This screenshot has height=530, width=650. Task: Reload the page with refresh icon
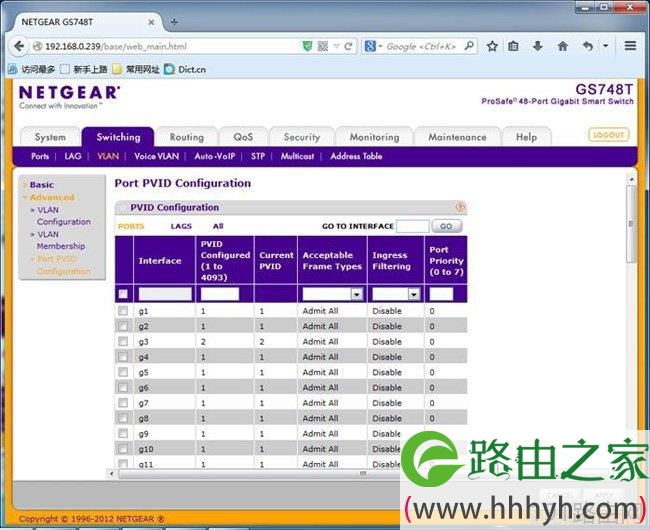click(348, 46)
